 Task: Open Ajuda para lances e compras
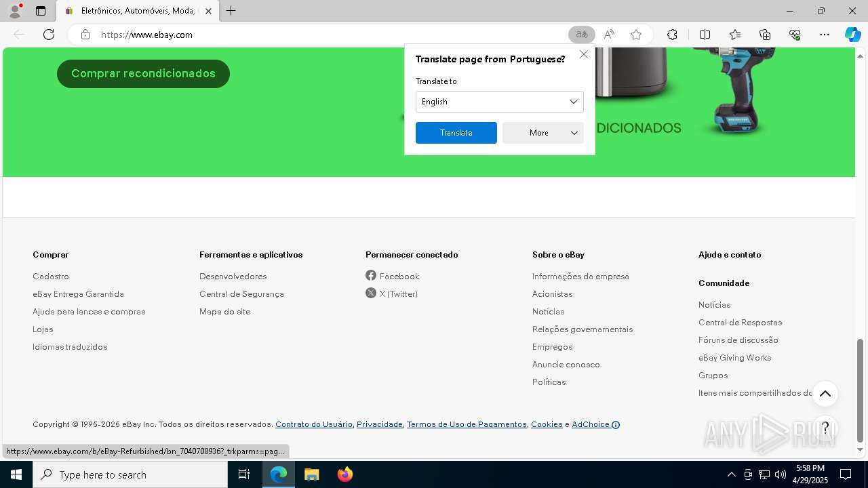click(x=89, y=311)
